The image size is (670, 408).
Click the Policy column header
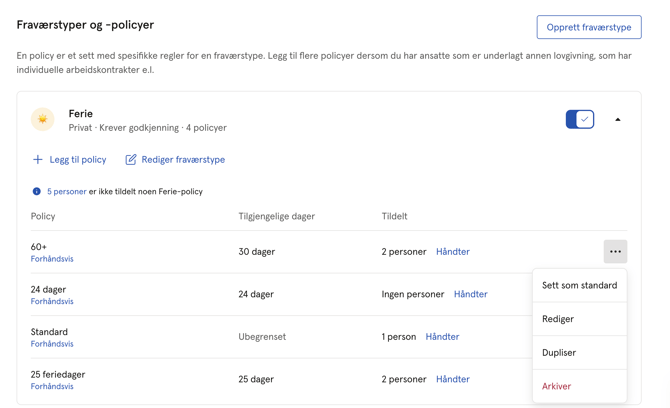coord(43,216)
